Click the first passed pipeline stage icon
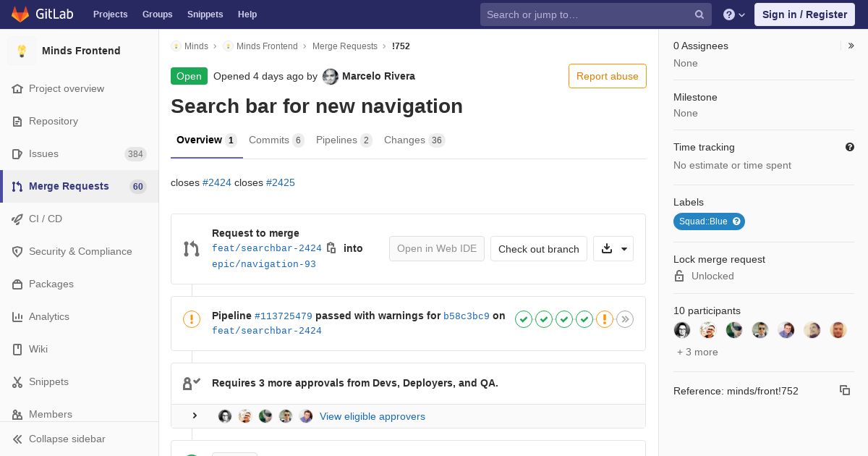 [524, 319]
